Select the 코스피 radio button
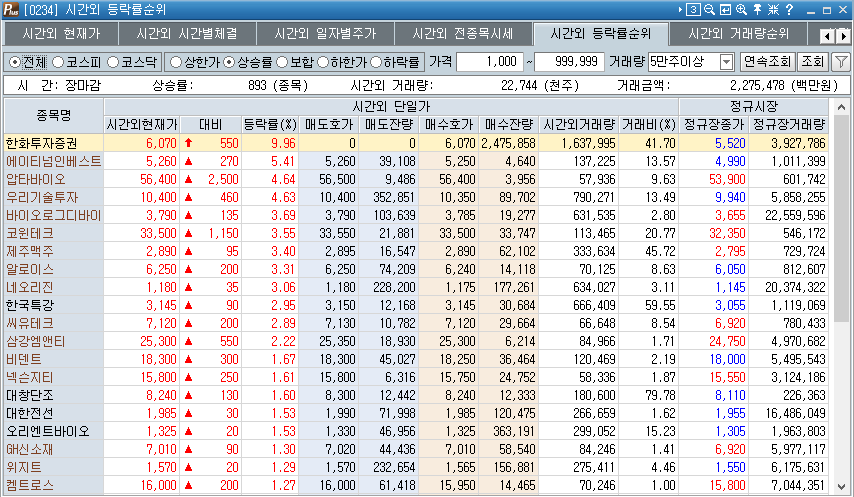854x497 pixels. click(58, 63)
